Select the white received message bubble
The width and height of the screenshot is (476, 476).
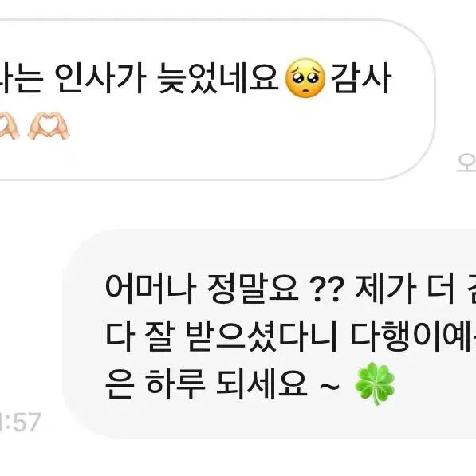217,100
